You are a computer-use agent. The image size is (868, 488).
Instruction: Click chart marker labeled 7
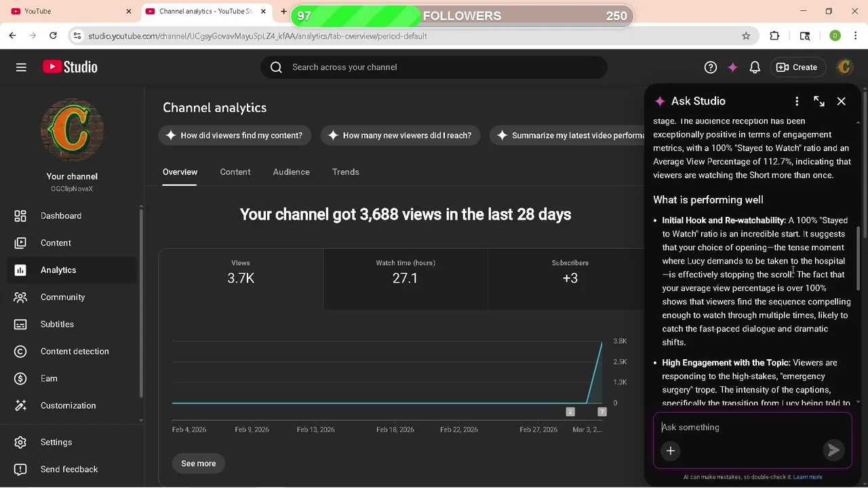coord(602,411)
